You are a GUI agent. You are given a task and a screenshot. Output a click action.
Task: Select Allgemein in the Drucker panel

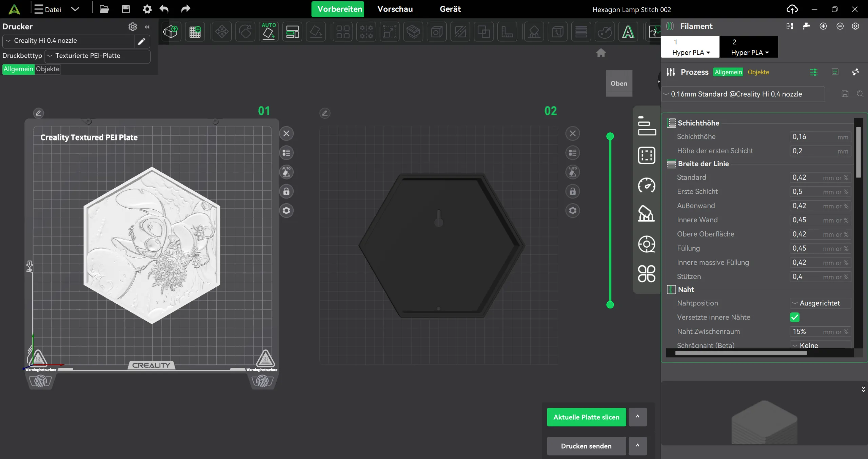point(18,69)
